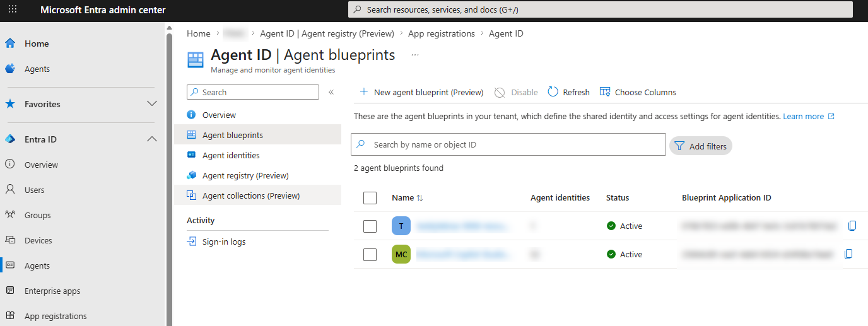Click the Refresh icon in toolbar
This screenshot has height=326, width=868.
pos(553,92)
